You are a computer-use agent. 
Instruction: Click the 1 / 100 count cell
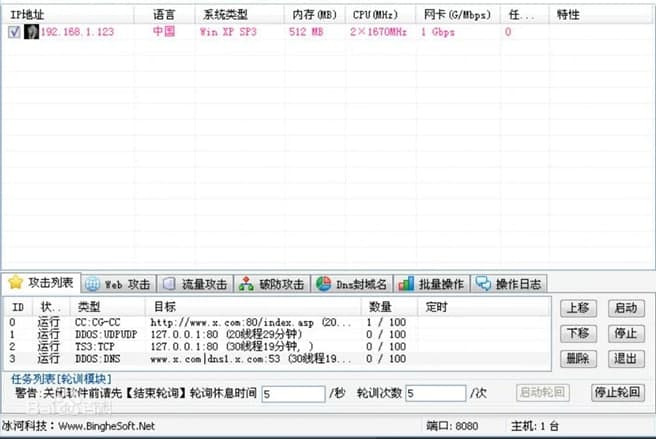point(386,322)
